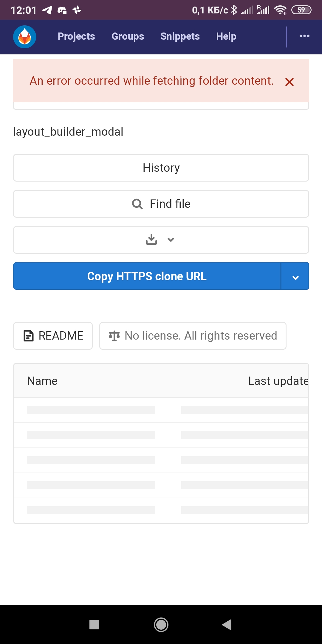Go to Snippets
The width and height of the screenshot is (322, 644).
tap(180, 36)
